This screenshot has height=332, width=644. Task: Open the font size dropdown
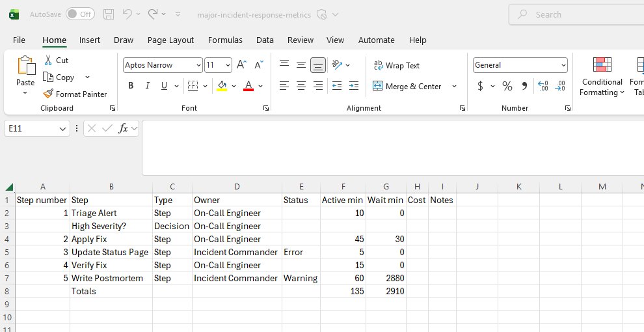click(228, 65)
